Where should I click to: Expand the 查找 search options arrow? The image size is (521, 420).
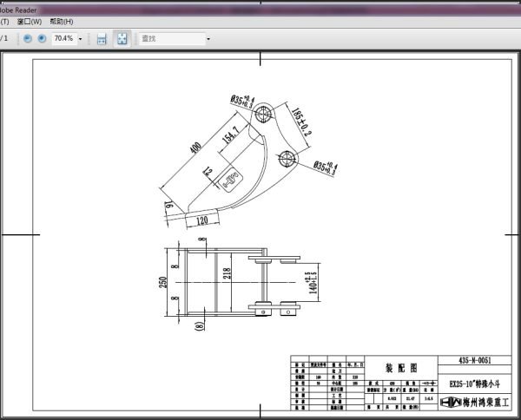(208, 39)
